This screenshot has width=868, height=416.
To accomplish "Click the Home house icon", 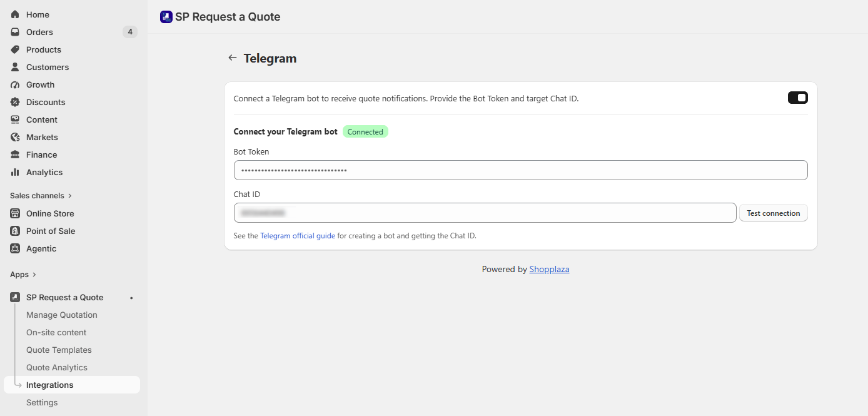I will 15,14.
